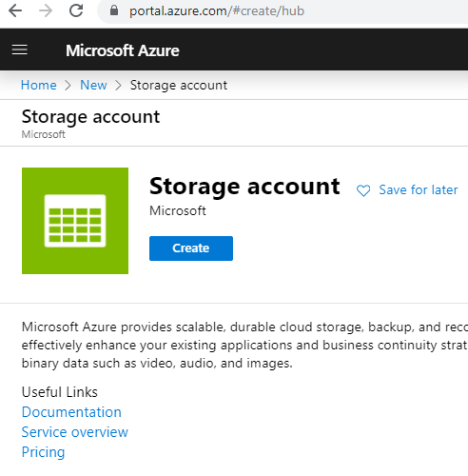Click the large Storage account heading

(x=244, y=187)
